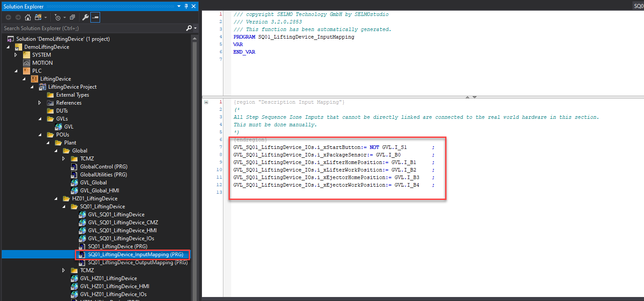
Task: Open the SQ01 document tab at top right
Action: pyautogui.click(x=638, y=5)
